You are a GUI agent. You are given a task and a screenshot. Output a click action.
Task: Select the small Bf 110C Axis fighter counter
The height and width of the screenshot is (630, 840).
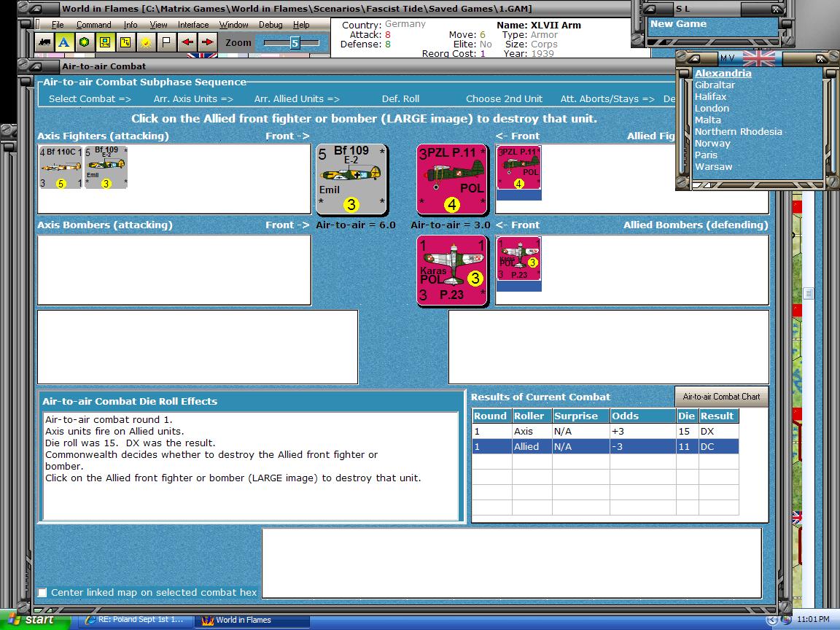tap(61, 167)
